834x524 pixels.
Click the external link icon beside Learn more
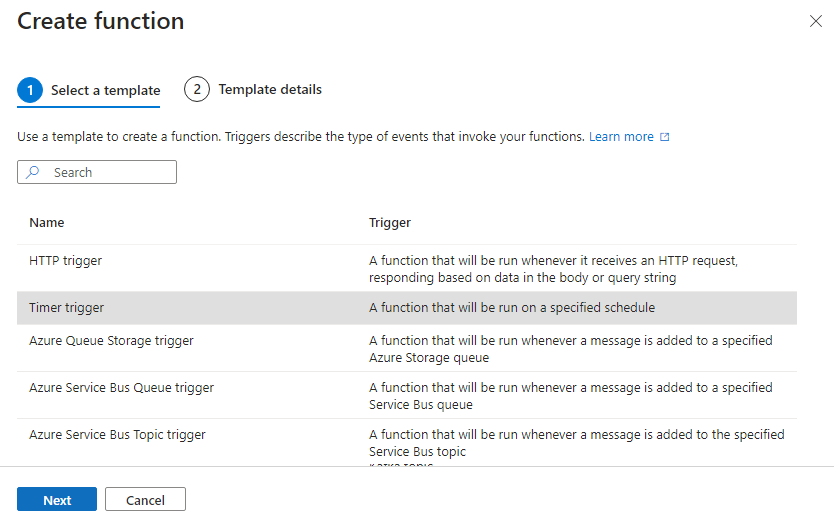[665, 137]
